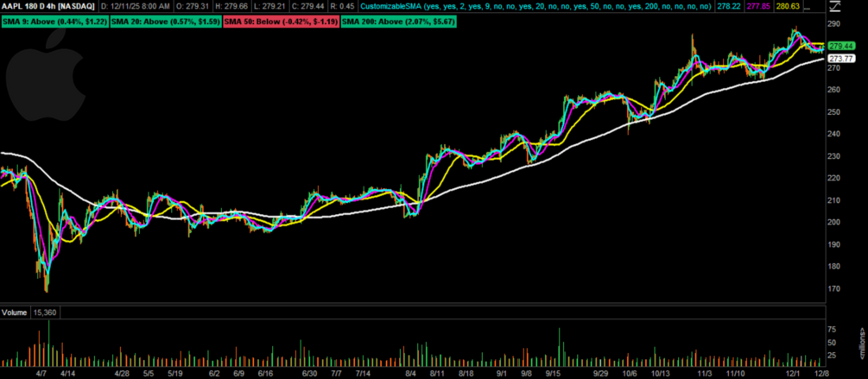Click the 10/13 date on time axis
This screenshot has width=868, height=379.
click(659, 374)
